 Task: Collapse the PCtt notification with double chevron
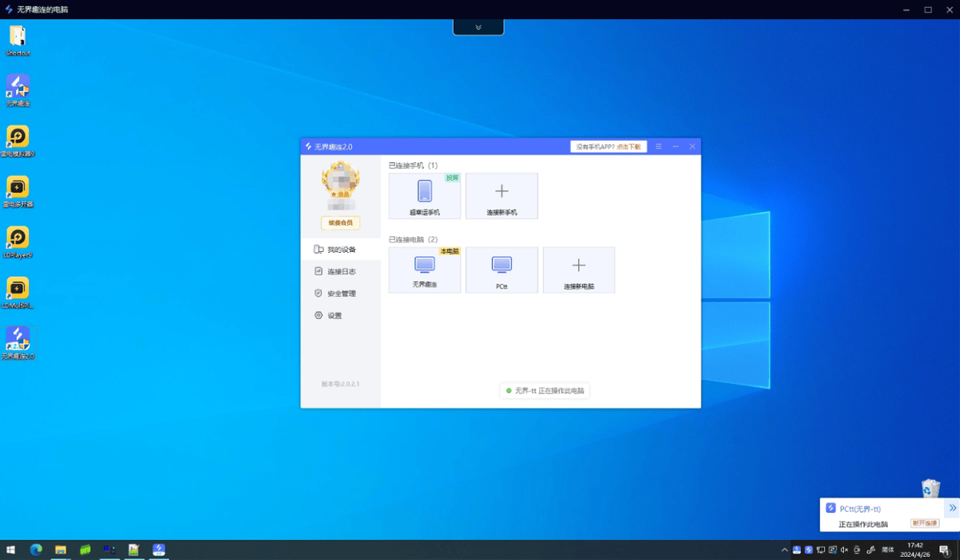click(952, 508)
